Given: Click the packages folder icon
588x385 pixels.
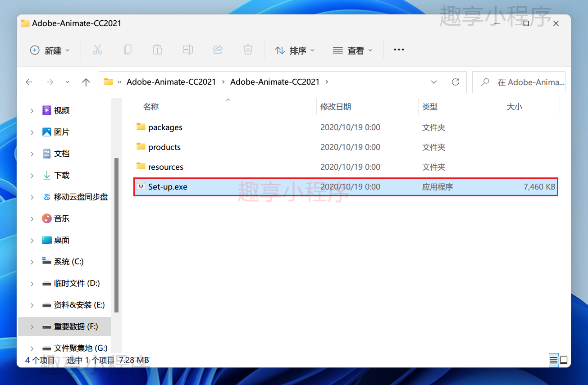Looking at the screenshot, I should coord(141,127).
